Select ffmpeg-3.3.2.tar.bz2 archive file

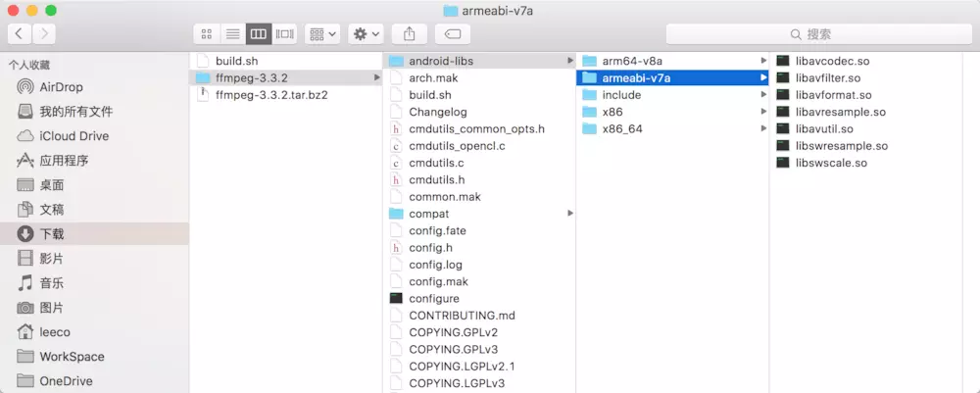click(x=285, y=95)
